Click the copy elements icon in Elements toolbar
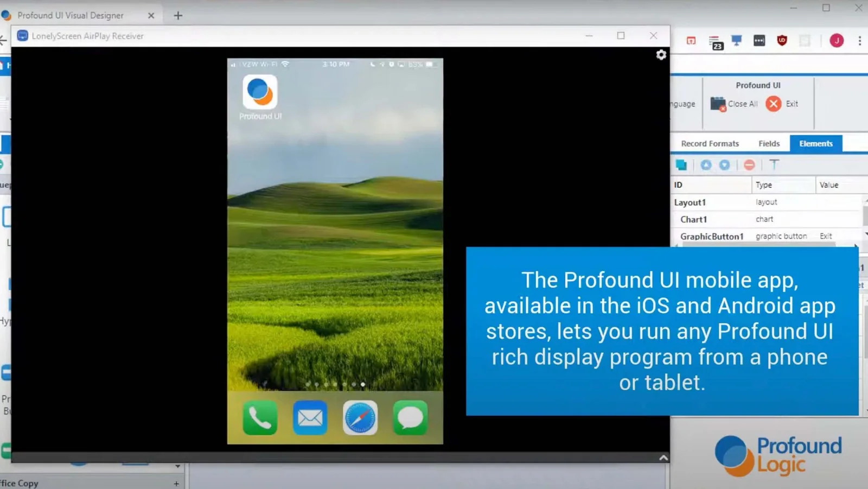This screenshot has width=868, height=489. click(681, 165)
